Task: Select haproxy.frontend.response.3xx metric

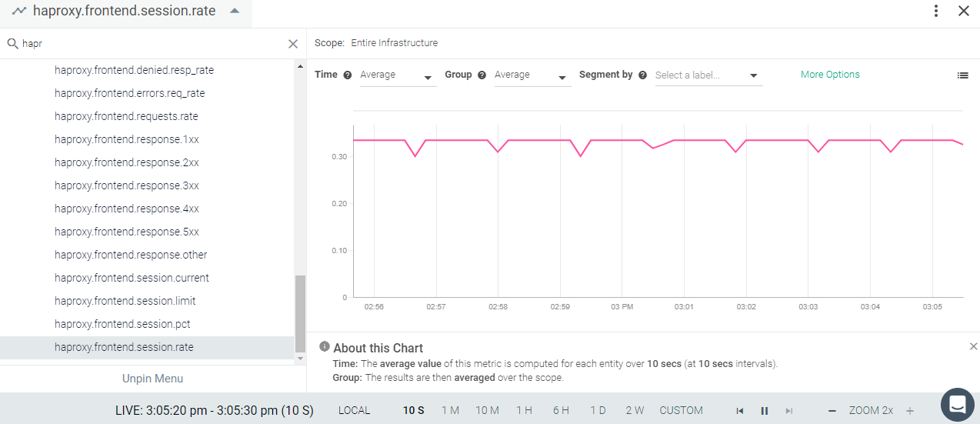Action: point(126,185)
